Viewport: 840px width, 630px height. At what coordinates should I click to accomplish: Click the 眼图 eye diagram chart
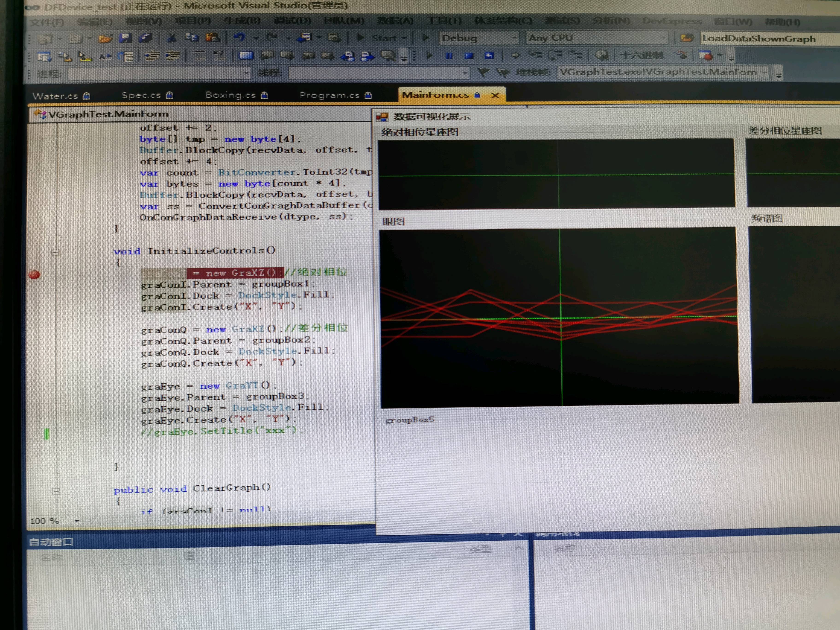click(x=559, y=318)
